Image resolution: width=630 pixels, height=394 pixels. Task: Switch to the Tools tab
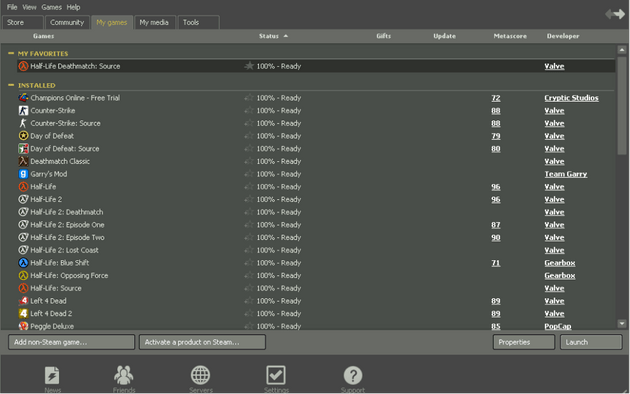[198, 22]
